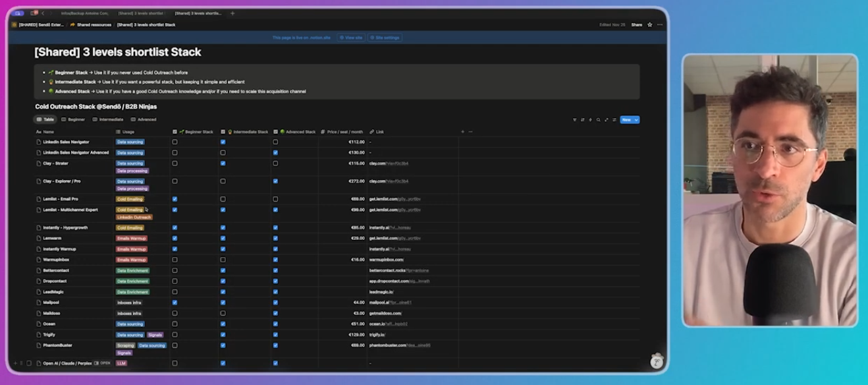Expand the New button dropdown arrow
Image resolution: width=868 pixels, height=385 pixels.
tap(636, 120)
